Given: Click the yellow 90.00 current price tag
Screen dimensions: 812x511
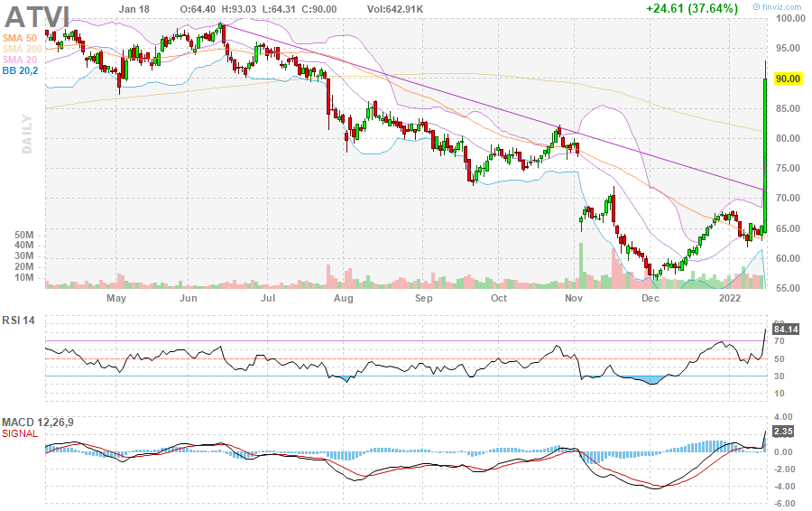Looking at the screenshot, I should tap(788, 79).
